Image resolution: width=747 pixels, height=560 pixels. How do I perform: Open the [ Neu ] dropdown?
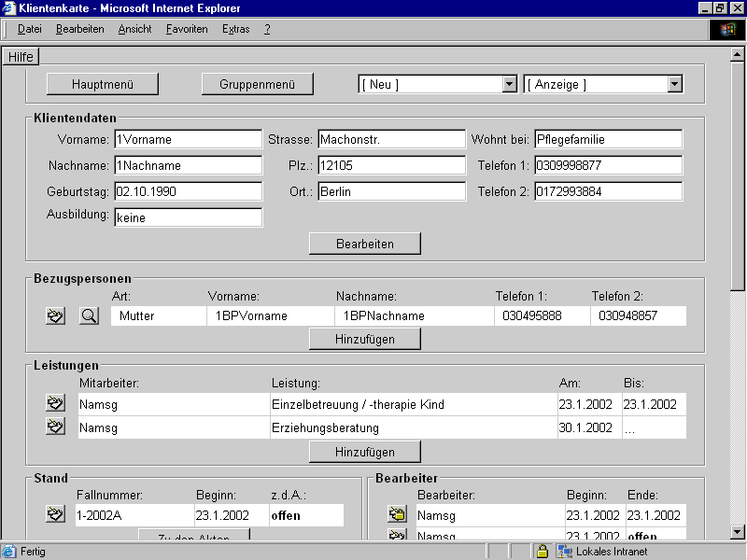coord(509,84)
